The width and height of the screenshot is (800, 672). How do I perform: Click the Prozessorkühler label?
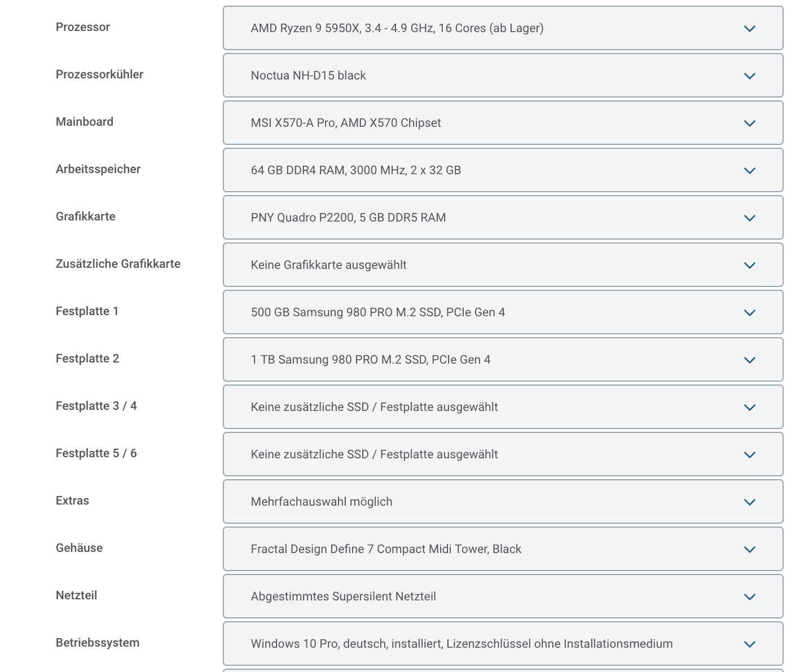pyautogui.click(x=99, y=74)
